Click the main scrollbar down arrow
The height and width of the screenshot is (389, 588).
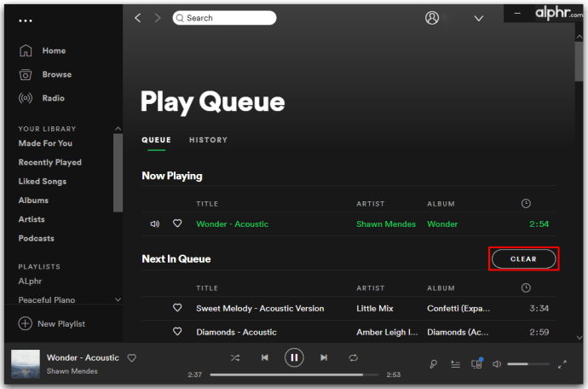pos(579,338)
